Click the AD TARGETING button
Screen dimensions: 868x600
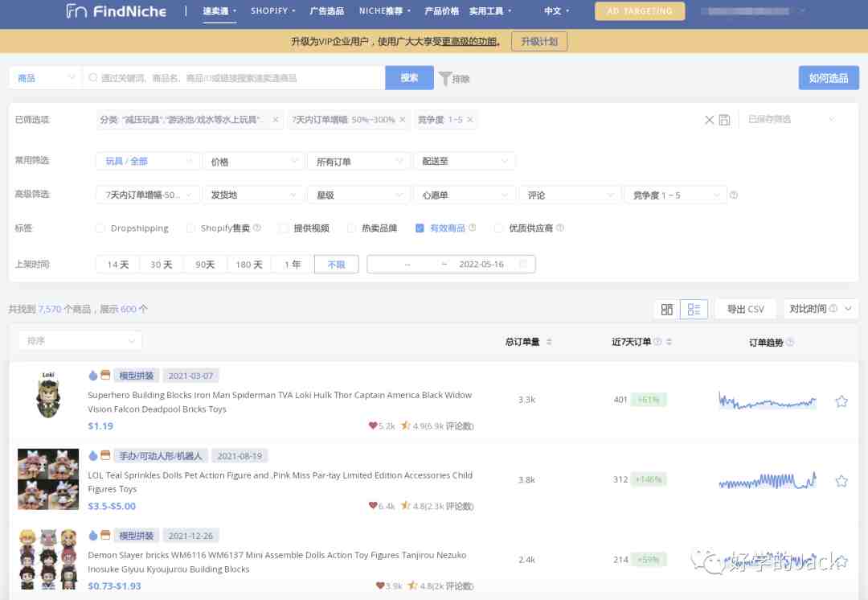click(x=640, y=11)
